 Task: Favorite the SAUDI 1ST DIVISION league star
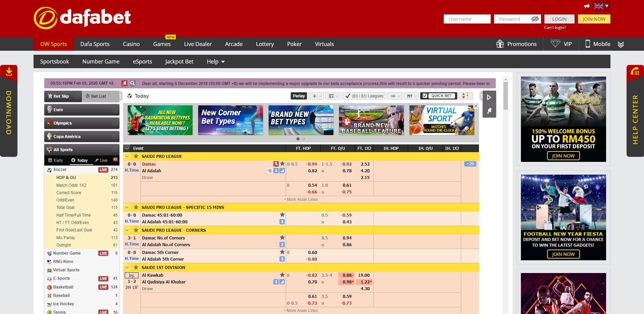point(136,267)
